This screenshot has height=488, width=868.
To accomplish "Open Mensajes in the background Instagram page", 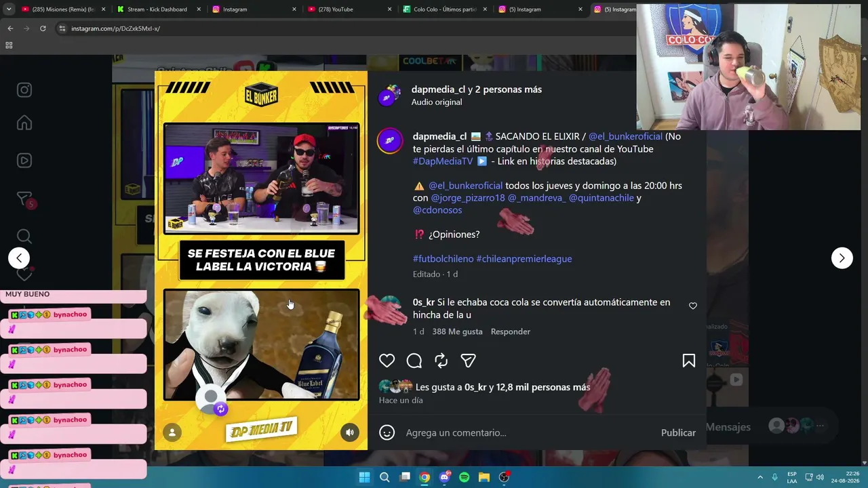I will 728,427.
